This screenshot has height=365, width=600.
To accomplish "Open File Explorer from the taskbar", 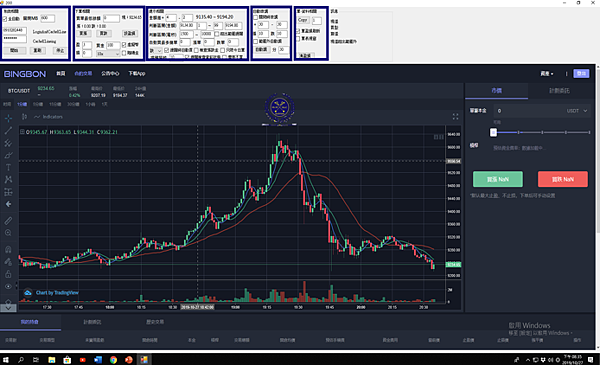I will (52, 360).
